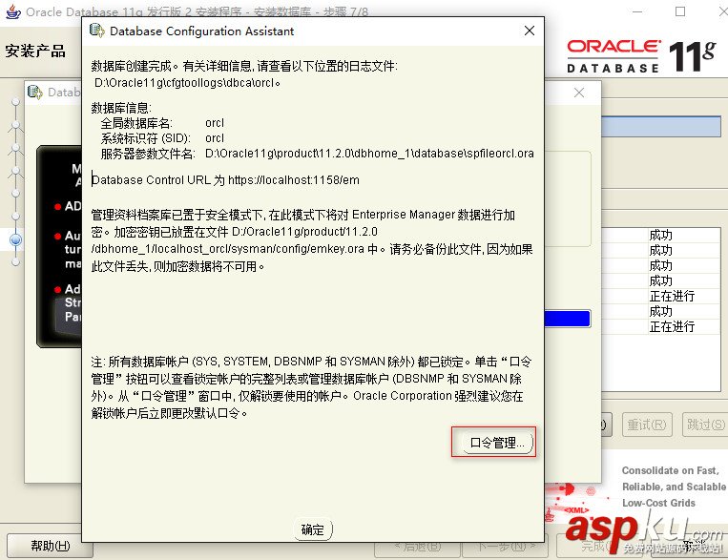The image size is (728, 560).
Task: Click the 后退(B) back button in installer
Action: click(417, 547)
